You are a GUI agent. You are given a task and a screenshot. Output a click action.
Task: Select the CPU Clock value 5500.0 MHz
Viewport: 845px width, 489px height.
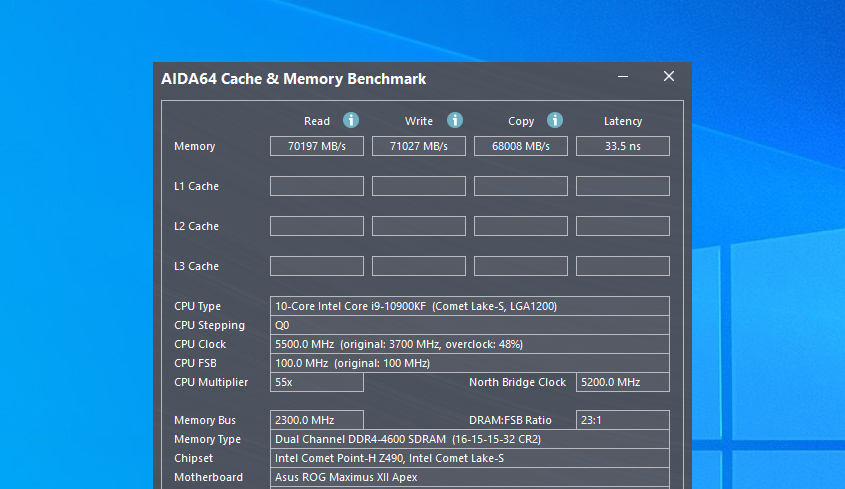pyautogui.click(x=470, y=344)
